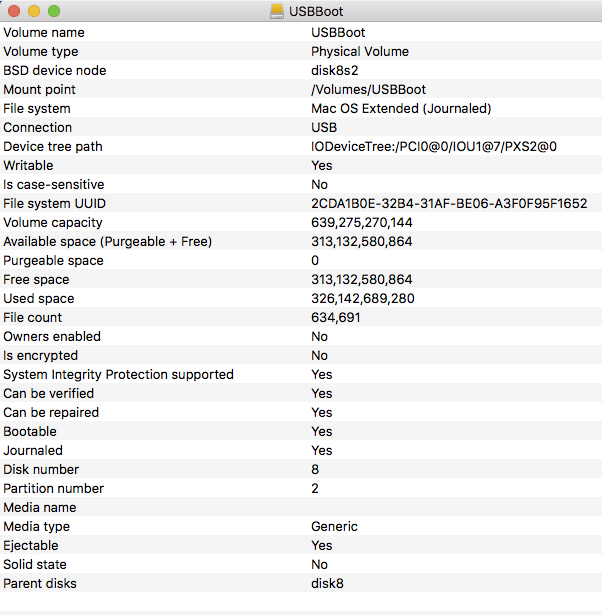The width and height of the screenshot is (602, 615).
Task: Select the Mac OS Extended (Journaled) value
Action: tap(401, 108)
